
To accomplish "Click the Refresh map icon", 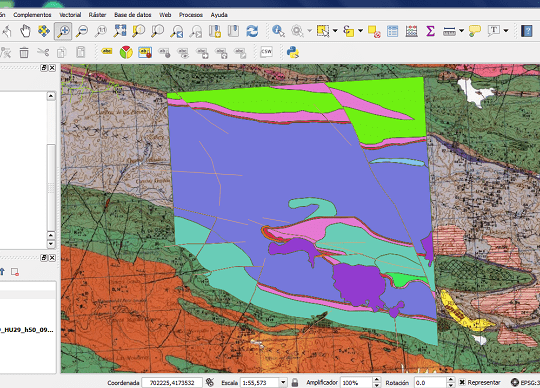I will click(x=252, y=31).
